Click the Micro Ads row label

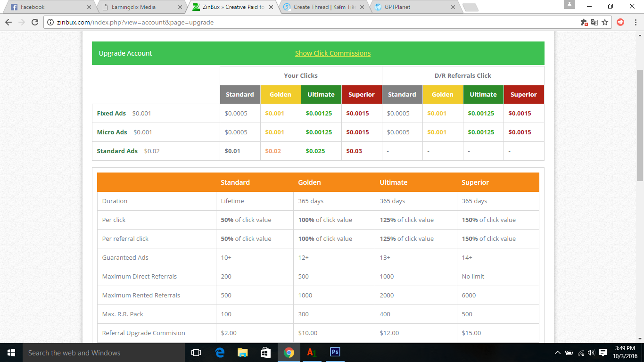112,132
